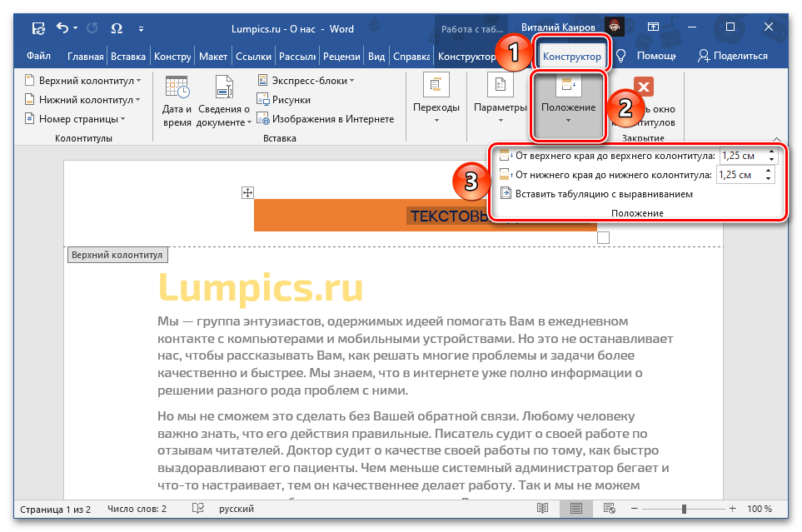Click the 100 % zoom level
The height and width of the screenshot is (532, 802).
pos(760,509)
